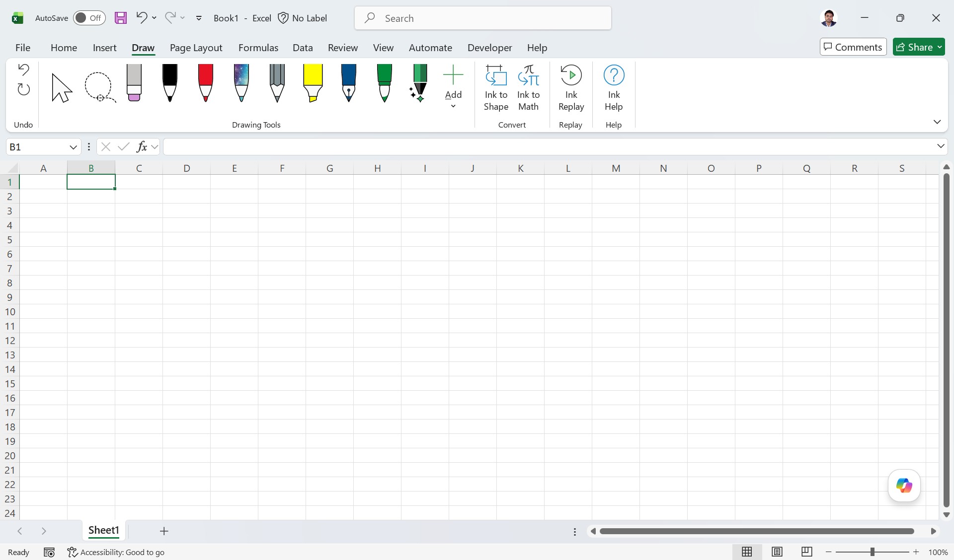954x560 pixels.
Task: Switch to the Page Layout tab
Action: [x=196, y=48]
